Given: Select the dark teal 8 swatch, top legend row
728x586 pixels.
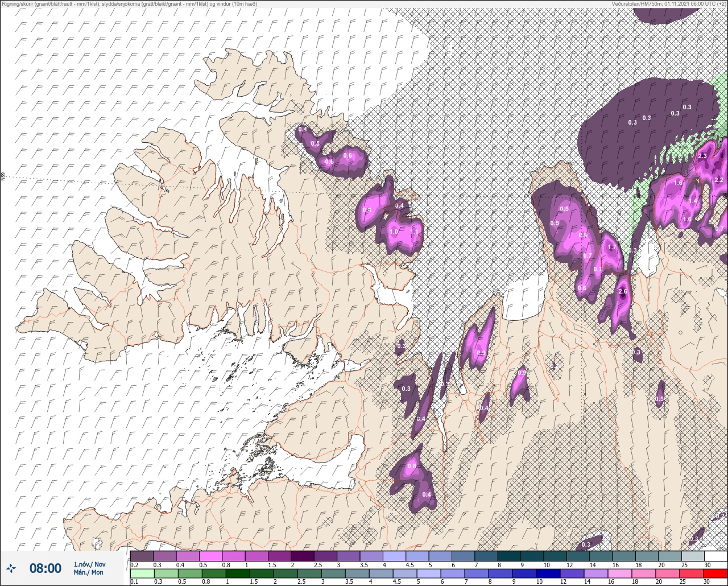Looking at the screenshot, I should pyautogui.click(x=510, y=556).
